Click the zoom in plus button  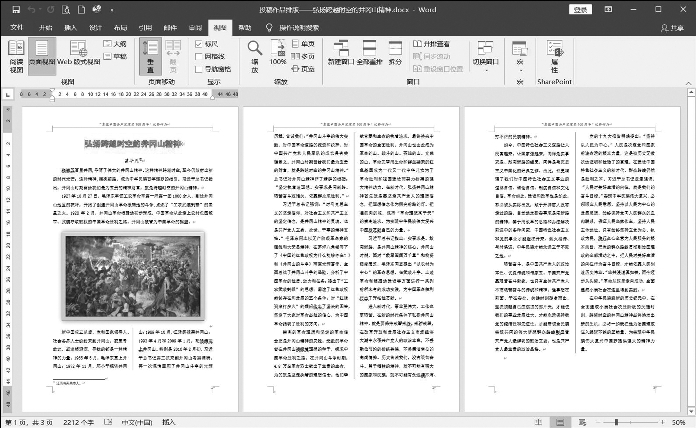(x=662, y=422)
